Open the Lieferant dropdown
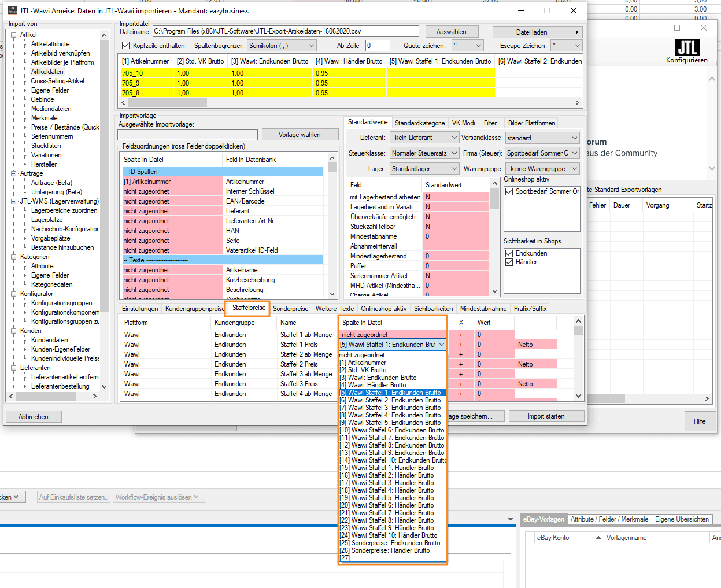The width and height of the screenshot is (721, 588). (x=424, y=138)
